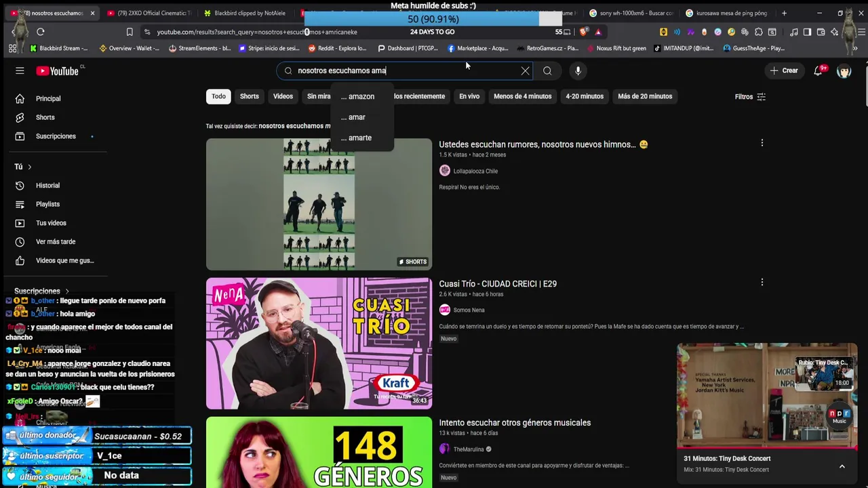Open options menu for Cuasi Trío video

click(762, 282)
